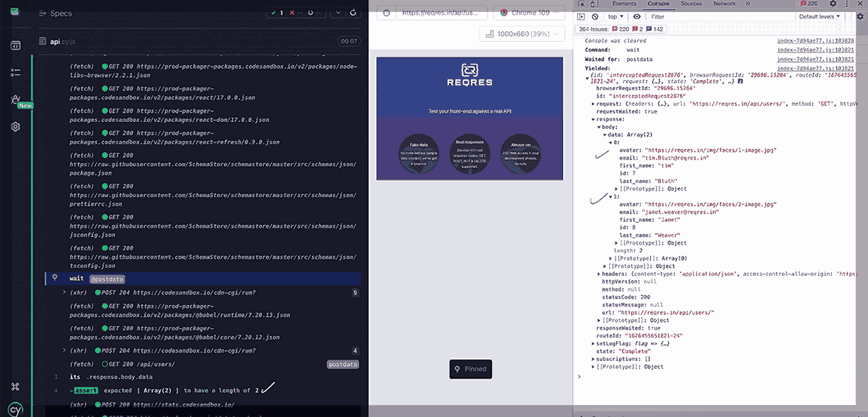Screen dimensions: 868x417
Task: Re-run the tests using the refresh icon
Action: [353, 12]
